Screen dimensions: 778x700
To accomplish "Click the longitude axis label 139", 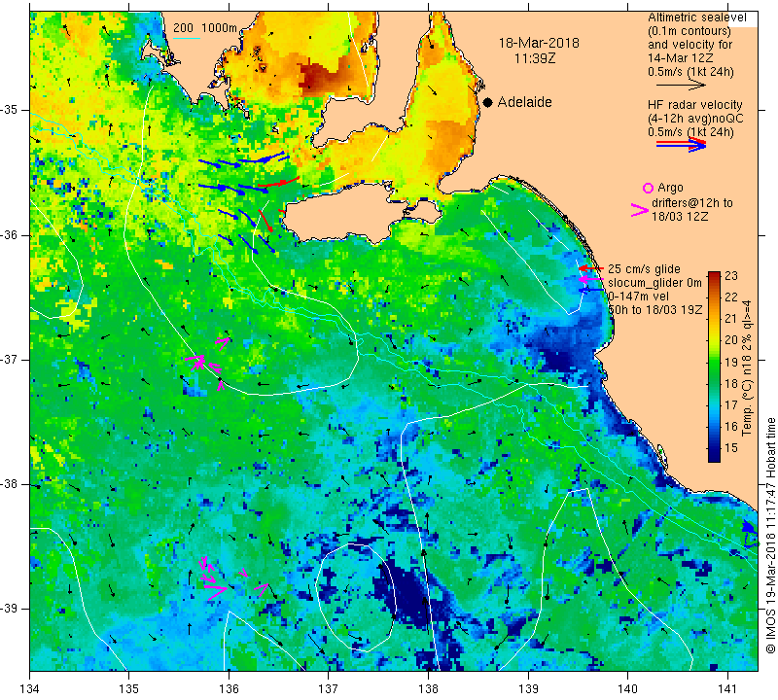I will tap(528, 689).
